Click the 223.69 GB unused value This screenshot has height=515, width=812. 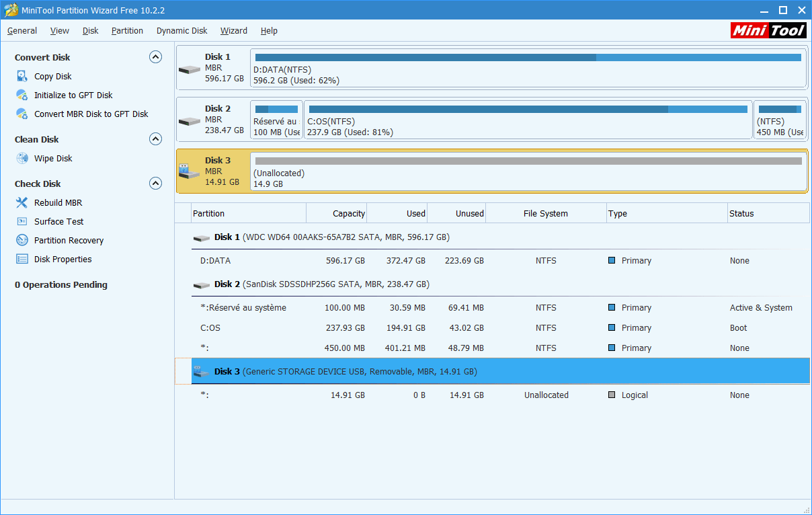coord(464,260)
